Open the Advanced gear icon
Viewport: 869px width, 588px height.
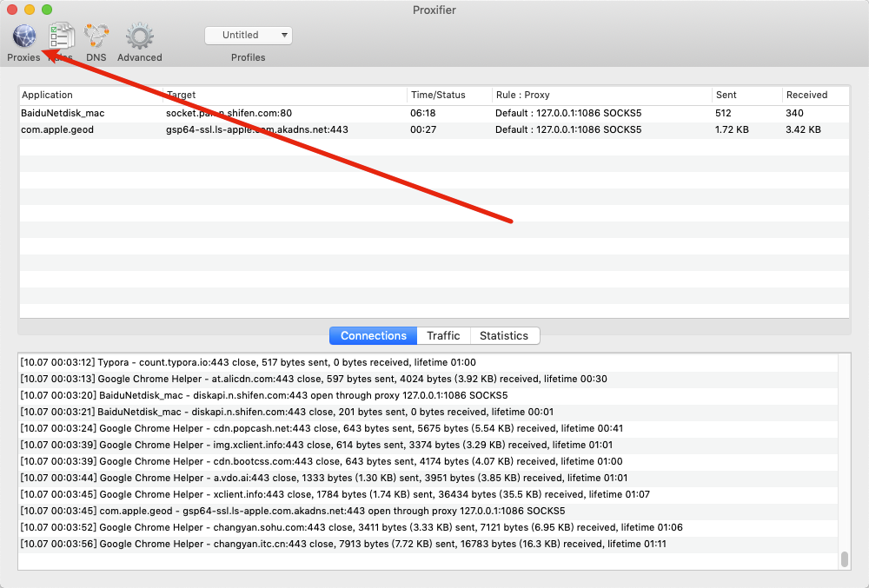(x=139, y=36)
